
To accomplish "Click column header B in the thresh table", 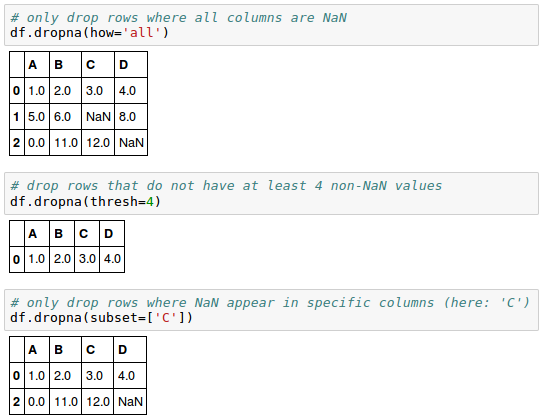I will click(x=62, y=233).
